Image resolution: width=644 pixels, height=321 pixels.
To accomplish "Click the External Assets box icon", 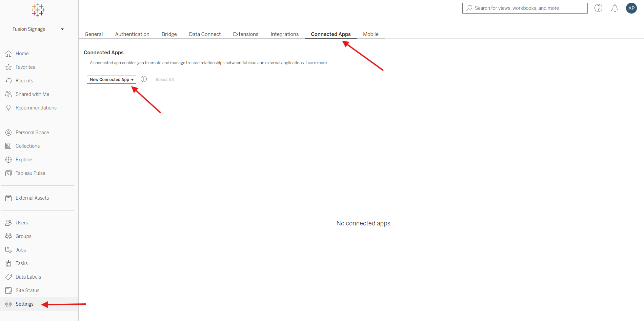I will (8, 198).
